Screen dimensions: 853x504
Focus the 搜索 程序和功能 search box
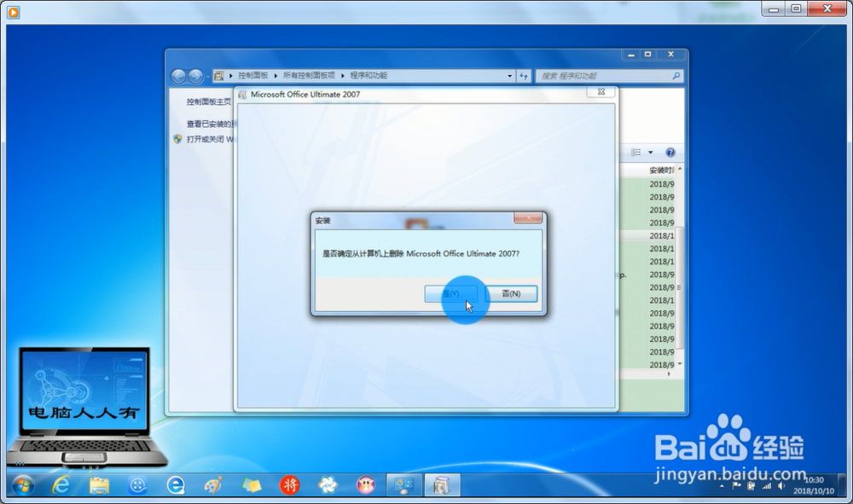click(x=604, y=76)
